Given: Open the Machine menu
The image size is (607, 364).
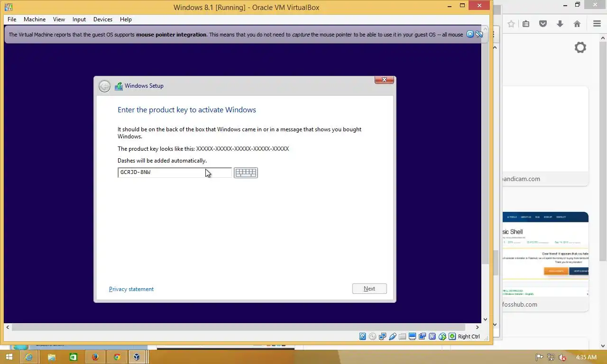Looking at the screenshot, I should click(35, 19).
